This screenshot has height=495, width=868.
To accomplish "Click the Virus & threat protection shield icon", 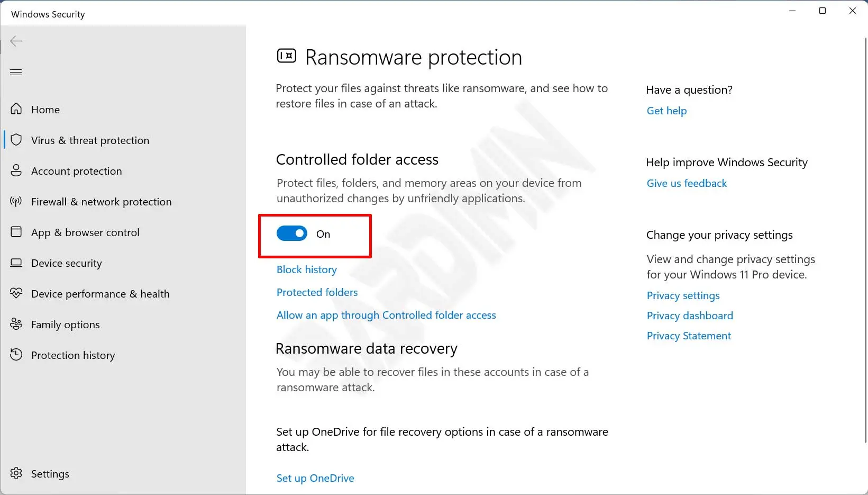I will click(x=16, y=140).
